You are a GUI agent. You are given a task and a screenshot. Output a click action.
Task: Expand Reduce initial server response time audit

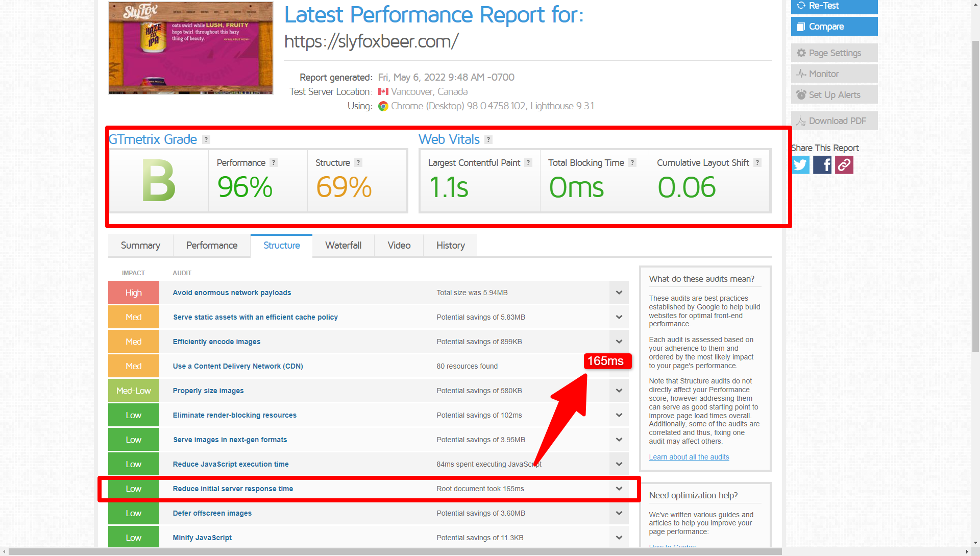coord(619,489)
